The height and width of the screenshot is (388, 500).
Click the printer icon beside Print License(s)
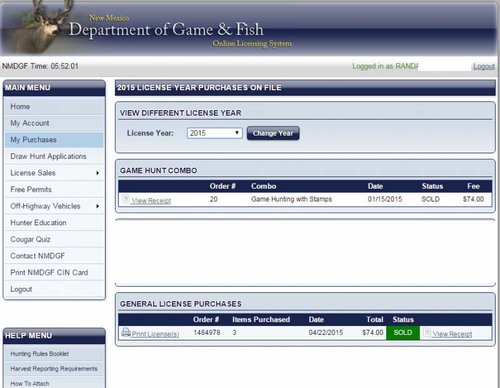coord(126,332)
